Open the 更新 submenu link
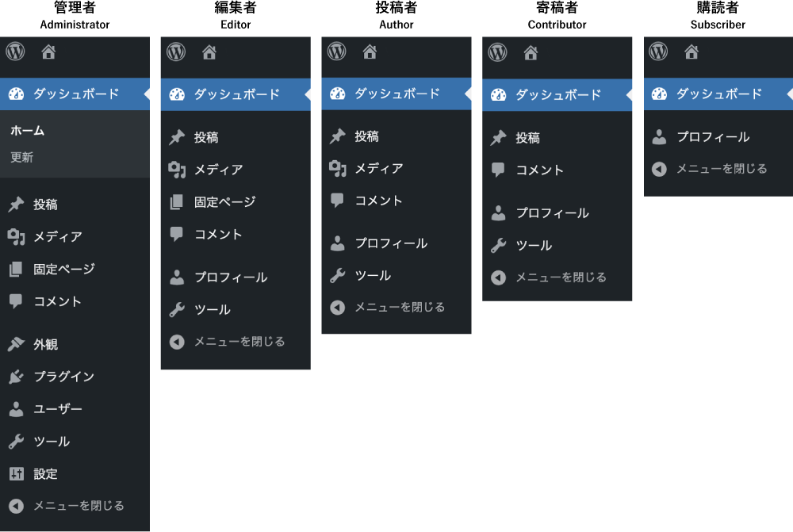 coord(22,157)
